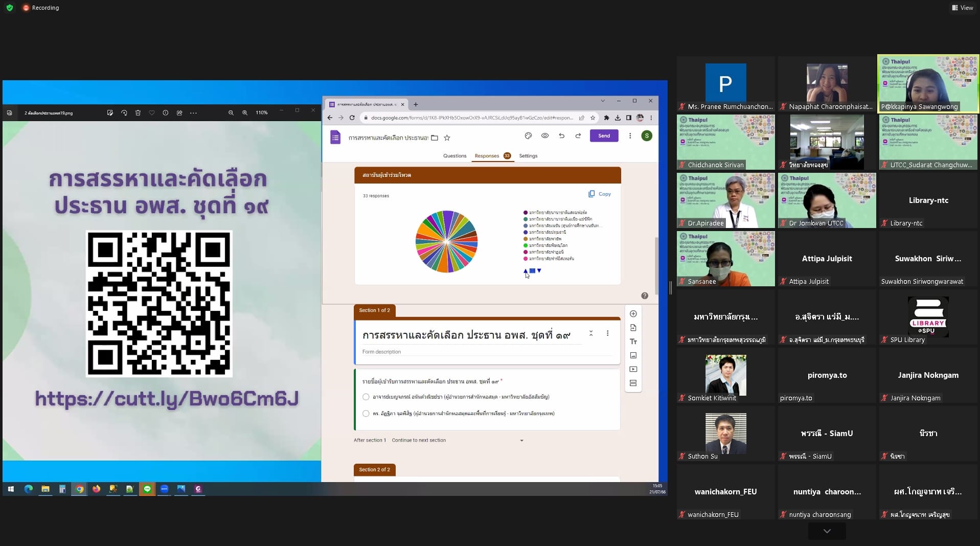Select the first candidate radio option

point(366,397)
